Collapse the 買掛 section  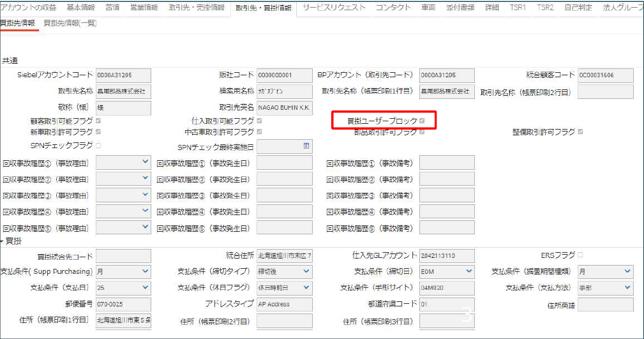pyautogui.click(x=3, y=241)
